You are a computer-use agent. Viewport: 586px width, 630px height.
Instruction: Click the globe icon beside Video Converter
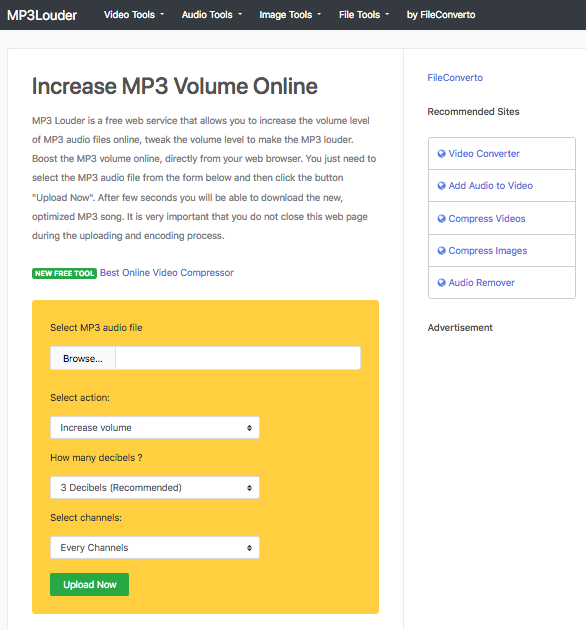pos(441,153)
